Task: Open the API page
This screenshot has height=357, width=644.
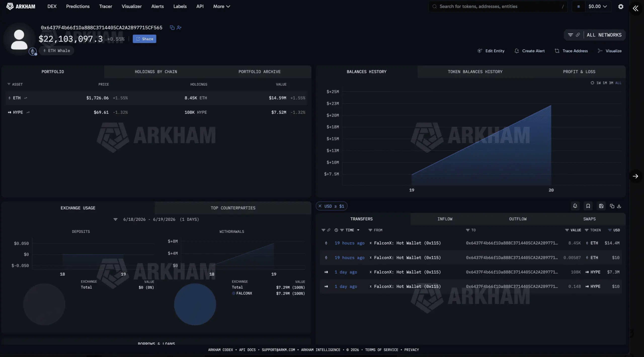Action: coord(200,7)
